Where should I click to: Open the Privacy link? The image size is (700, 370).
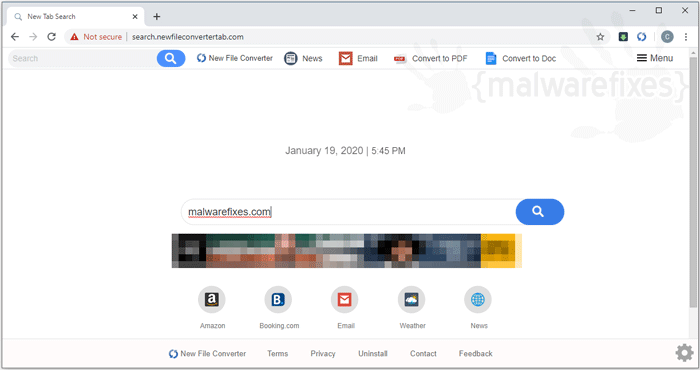[323, 353]
